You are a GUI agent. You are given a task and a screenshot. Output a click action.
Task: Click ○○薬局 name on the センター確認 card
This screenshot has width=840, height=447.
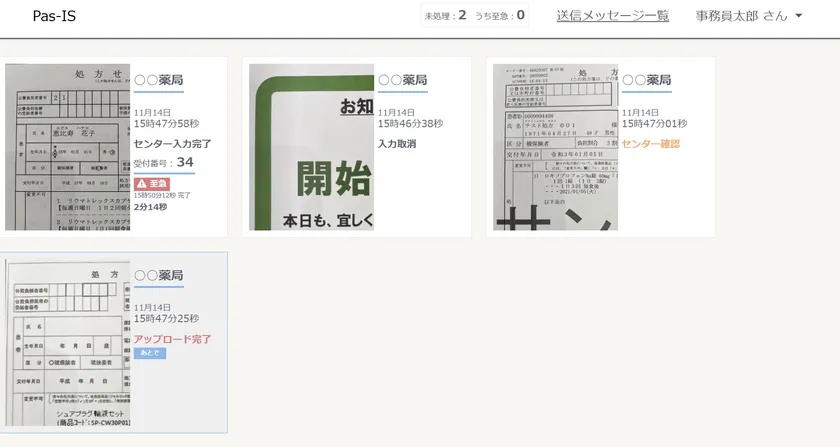pyautogui.click(x=646, y=80)
